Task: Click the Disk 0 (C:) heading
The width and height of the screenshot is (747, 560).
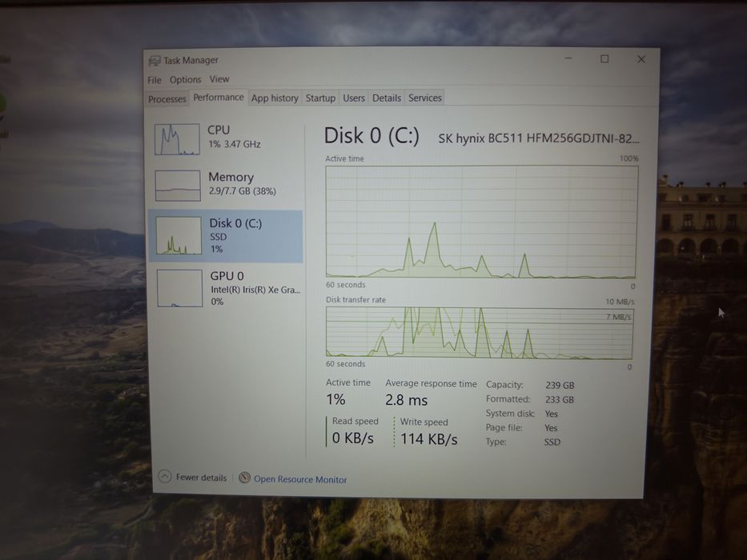Action: 371,136
